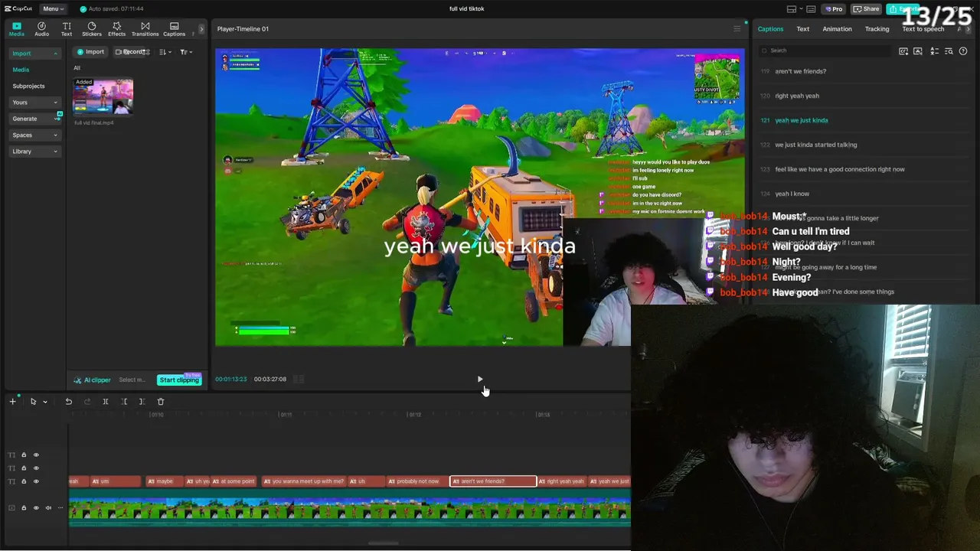Click the AI clipper icon
Image resolution: width=980 pixels, height=551 pixels.
click(77, 380)
